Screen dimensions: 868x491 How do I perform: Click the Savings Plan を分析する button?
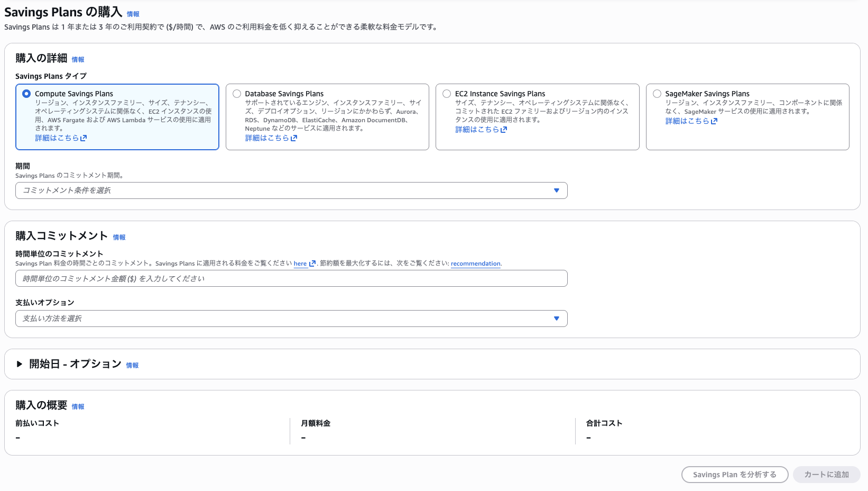(734, 475)
